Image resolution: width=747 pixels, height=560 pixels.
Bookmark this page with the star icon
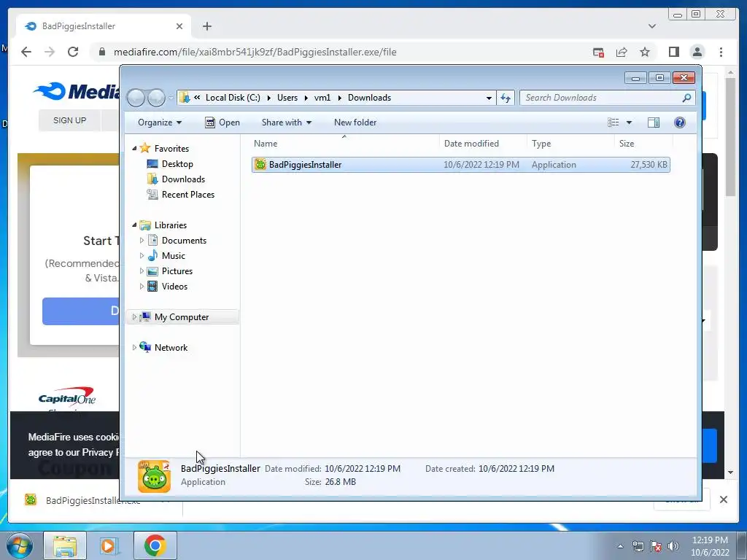click(645, 52)
